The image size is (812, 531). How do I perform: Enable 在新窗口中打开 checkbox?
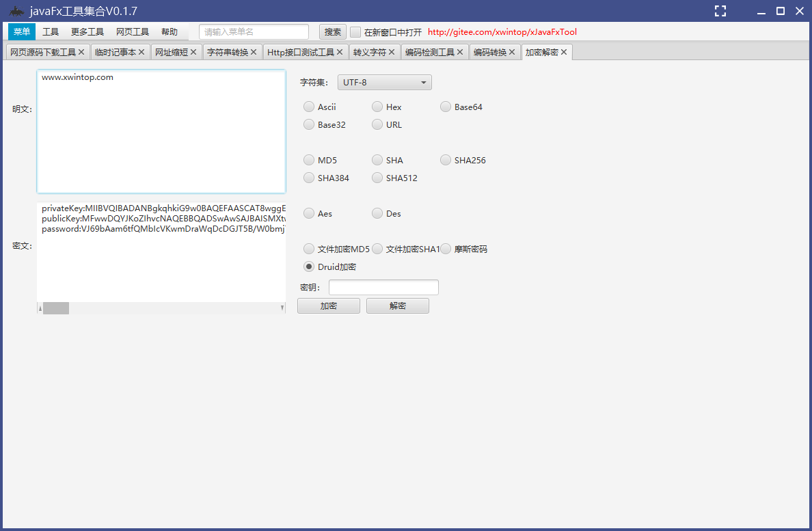click(x=355, y=32)
